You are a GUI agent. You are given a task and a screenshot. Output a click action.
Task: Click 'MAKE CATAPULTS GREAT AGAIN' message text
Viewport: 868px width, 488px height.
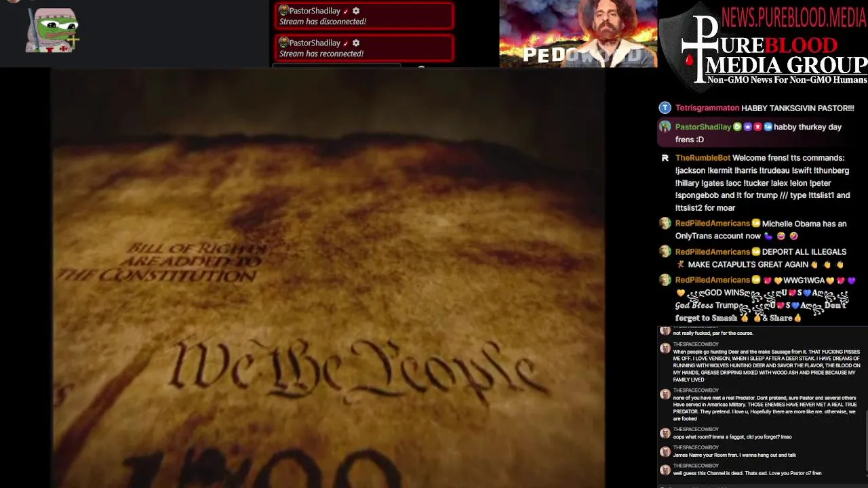pos(748,264)
